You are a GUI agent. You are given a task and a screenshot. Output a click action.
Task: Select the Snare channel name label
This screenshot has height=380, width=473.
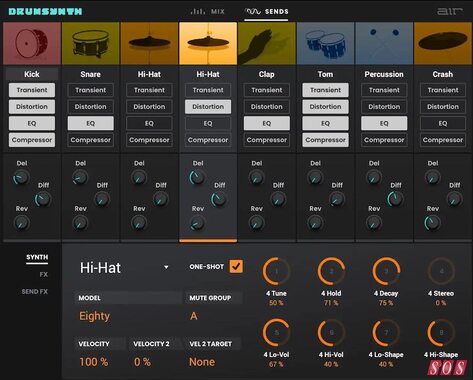point(91,74)
